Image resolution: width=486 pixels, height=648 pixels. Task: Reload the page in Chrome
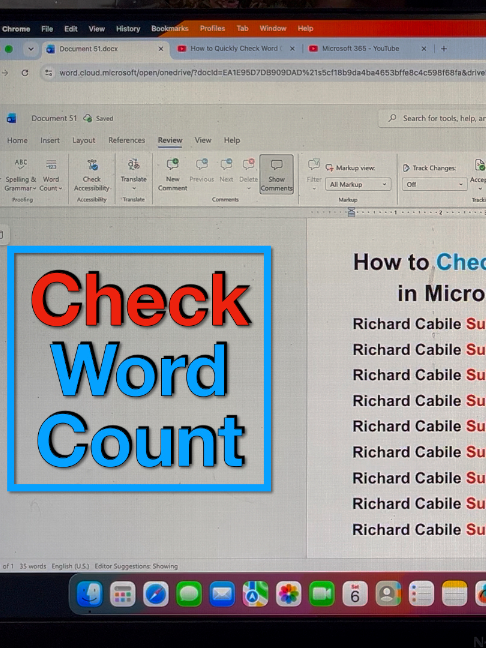click(x=25, y=73)
